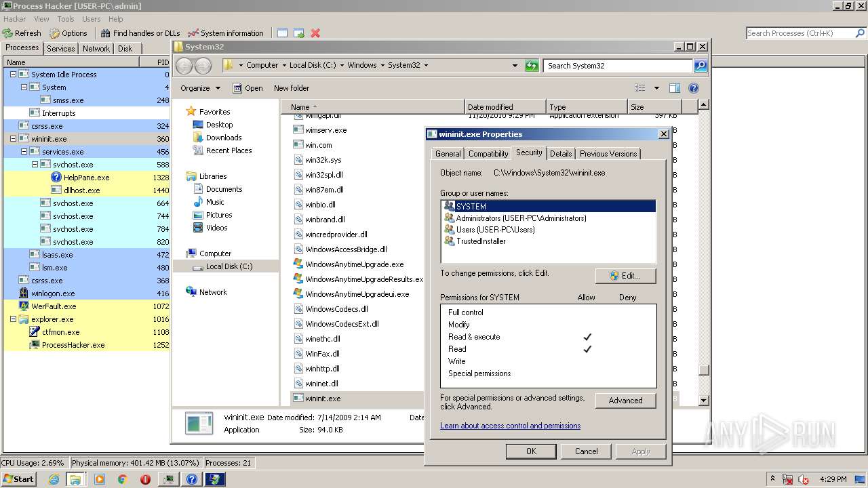The height and width of the screenshot is (488, 868).
Task: Click the Refresh toolbar button in Process Hacker
Action: pos(22,33)
